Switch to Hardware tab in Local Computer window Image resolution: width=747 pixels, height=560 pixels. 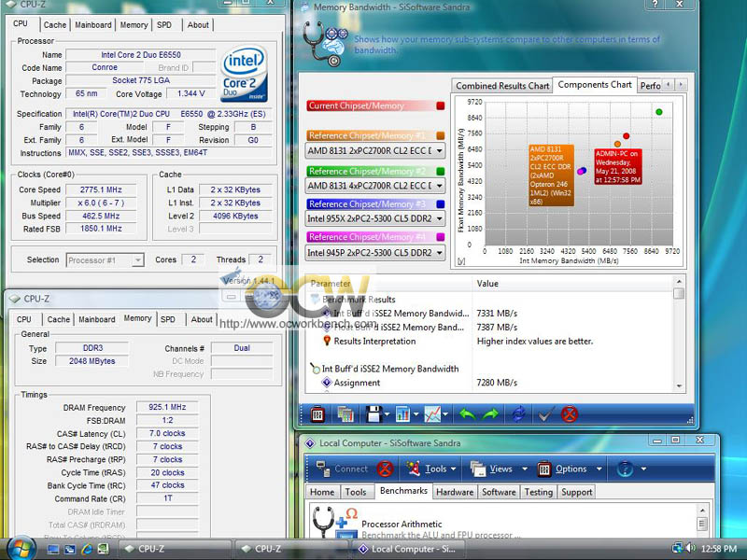pyautogui.click(x=455, y=492)
